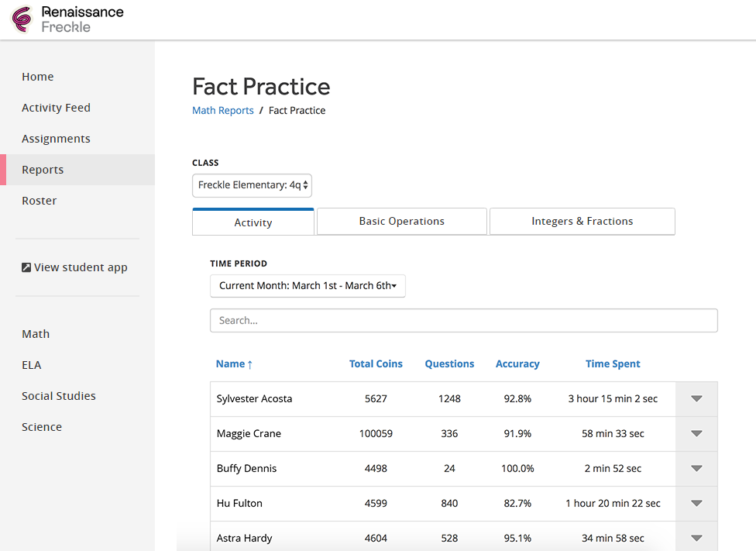Open Roster from the sidebar
Screen dimensions: 756x551
point(39,200)
